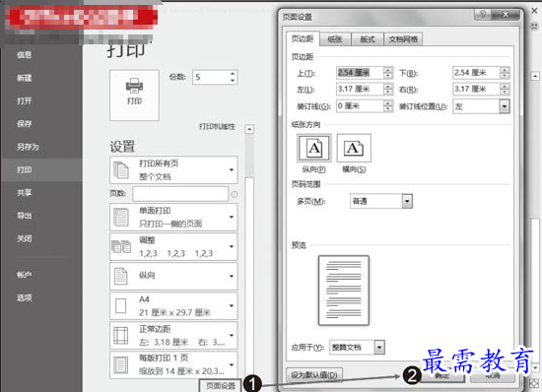Click the smiley feedback icon at top right

point(534,26)
